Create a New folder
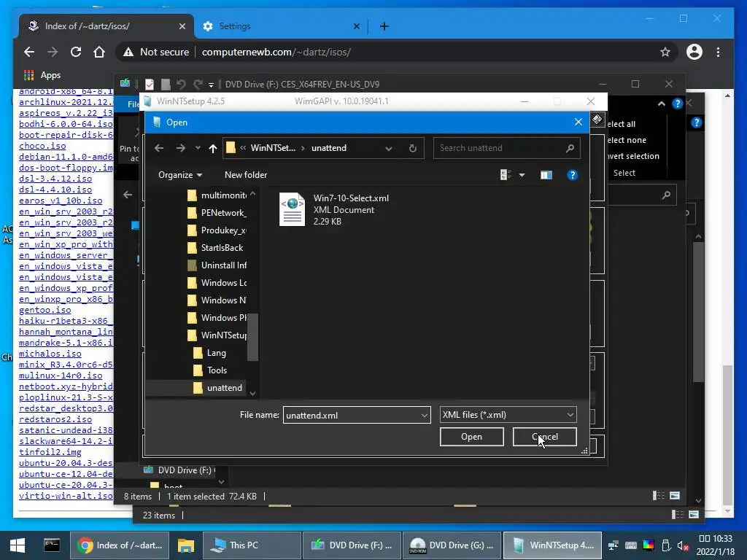The height and width of the screenshot is (560, 747). pos(246,175)
